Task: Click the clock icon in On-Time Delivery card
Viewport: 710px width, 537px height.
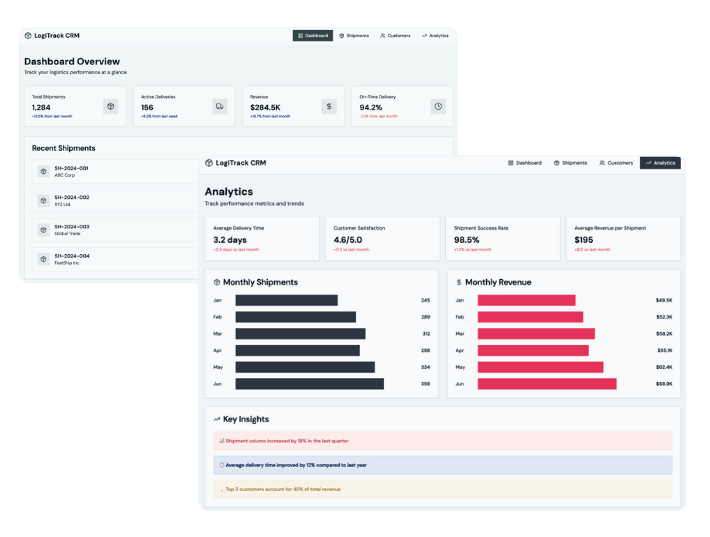Action: click(438, 106)
